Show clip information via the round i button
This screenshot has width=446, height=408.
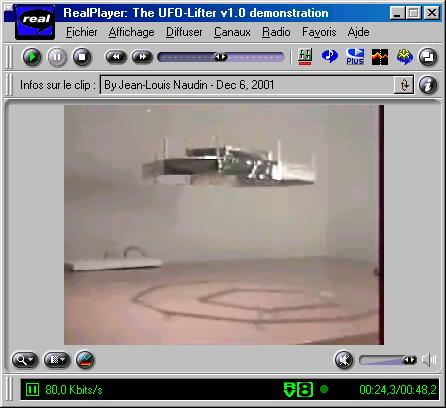[428, 85]
